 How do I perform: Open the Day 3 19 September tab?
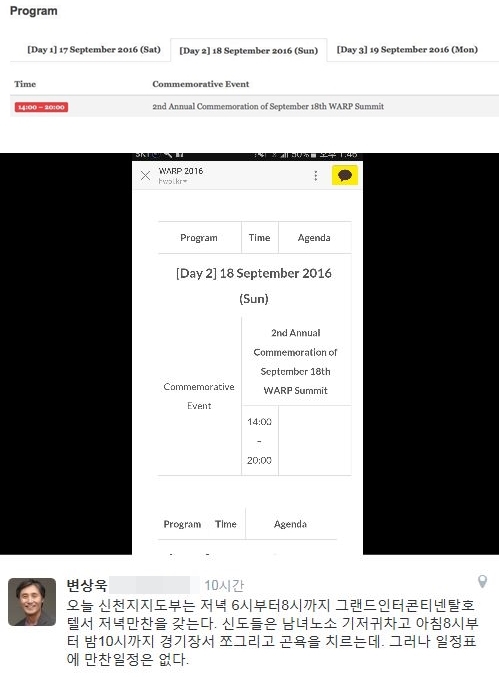click(x=407, y=50)
